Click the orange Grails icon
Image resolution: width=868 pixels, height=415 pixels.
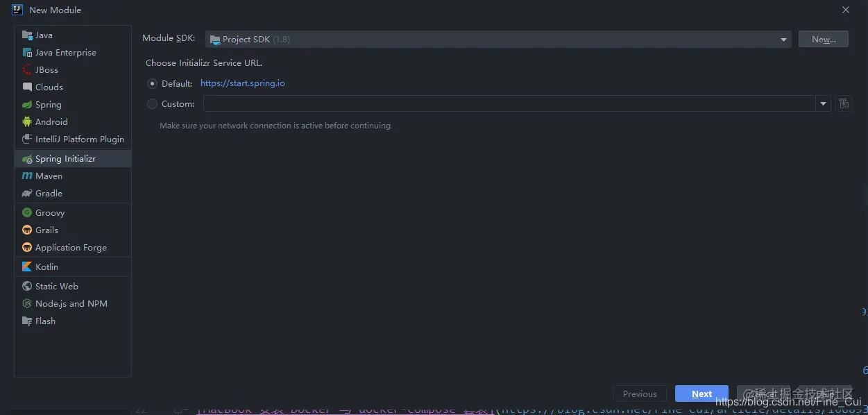(x=27, y=230)
